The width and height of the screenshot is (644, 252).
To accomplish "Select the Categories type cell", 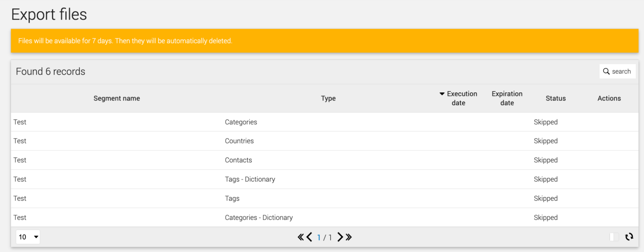I will click(241, 122).
